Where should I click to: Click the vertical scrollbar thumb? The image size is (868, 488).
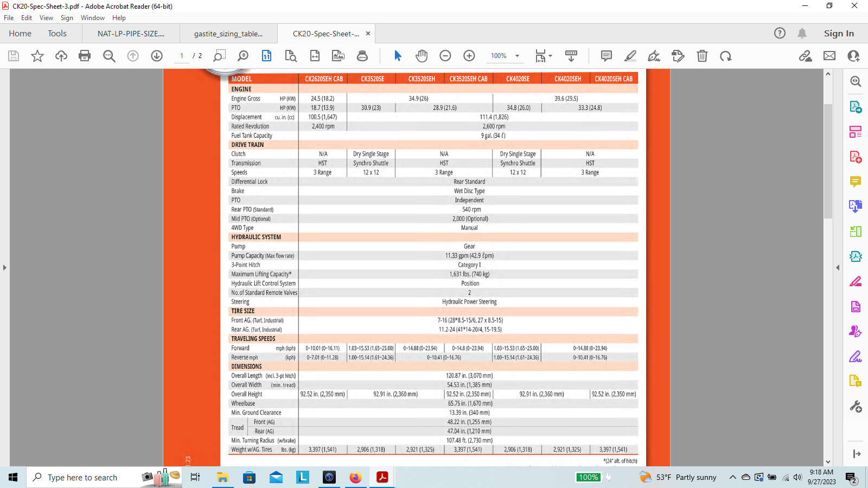(x=828, y=161)
